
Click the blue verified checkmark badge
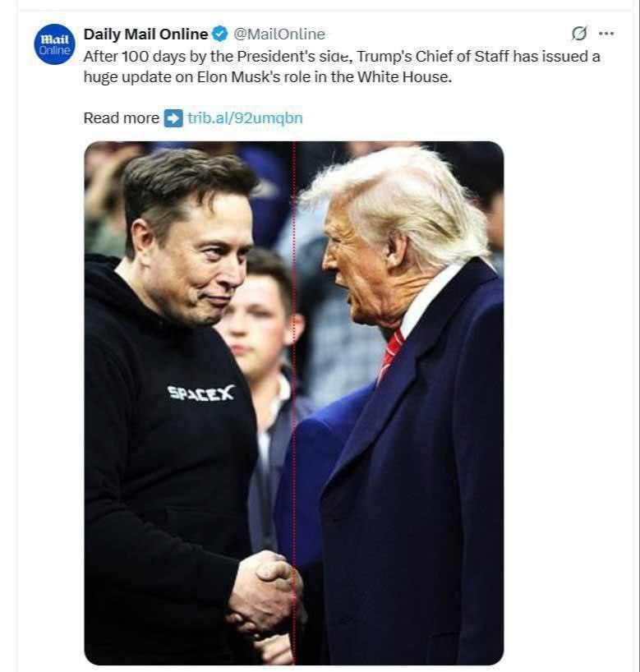[219, 34]
